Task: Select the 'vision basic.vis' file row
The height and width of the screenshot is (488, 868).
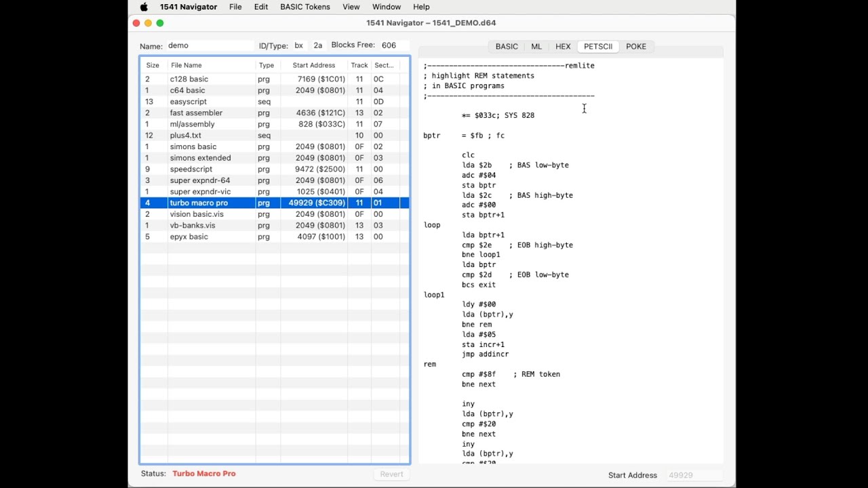Action: 275,214
